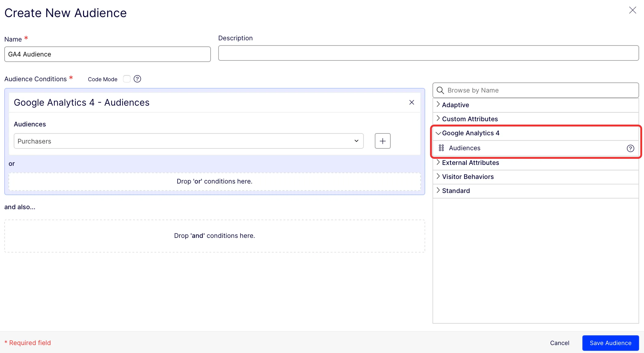Screen dimensions: 644x353
Task: Open the Purchasers audience dropdown
Action: tap(189, 141)
